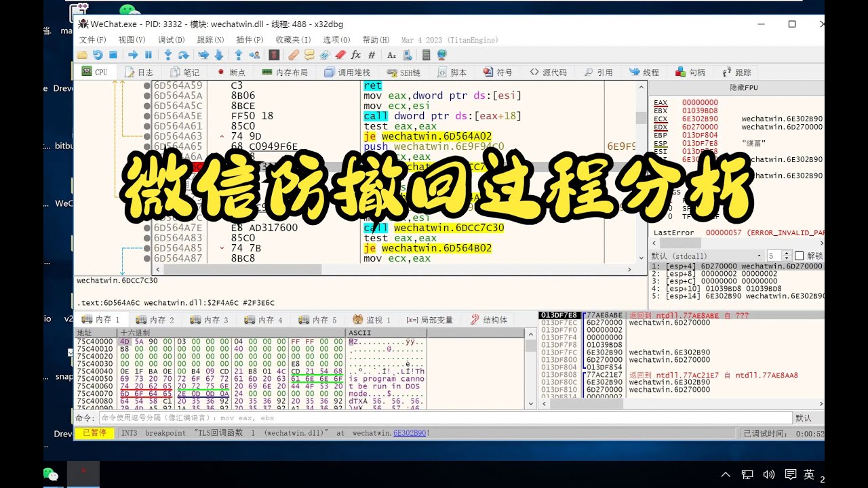Click the globe Check for updates icon
The width and height of the screenshot is (868, 488).
point(441,55)
